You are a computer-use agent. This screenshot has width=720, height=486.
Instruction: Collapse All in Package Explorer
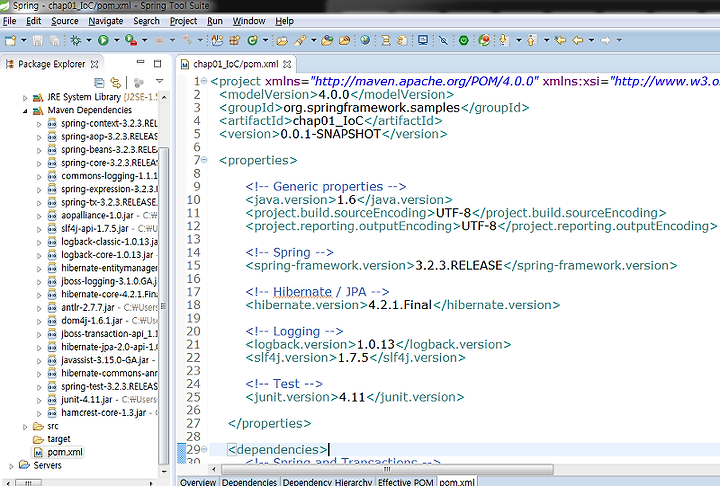[x=99, y=82]
